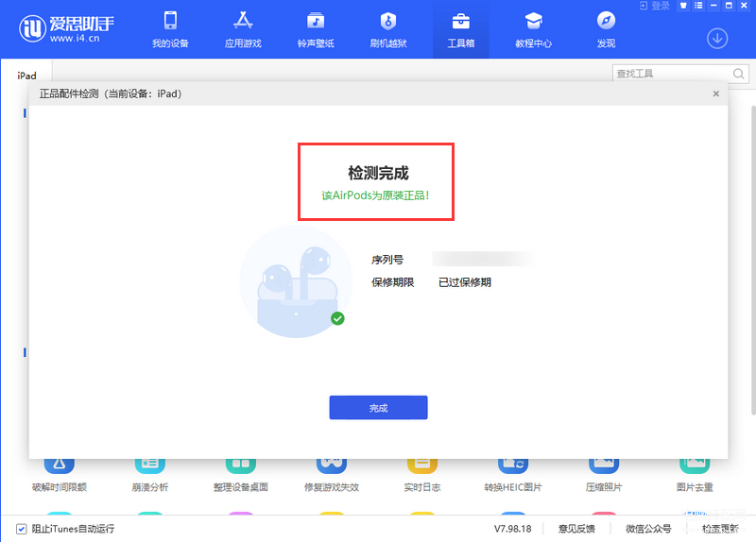Select the 工具箱 tab
Screen dimensions: 756x542
coord(460,30)
